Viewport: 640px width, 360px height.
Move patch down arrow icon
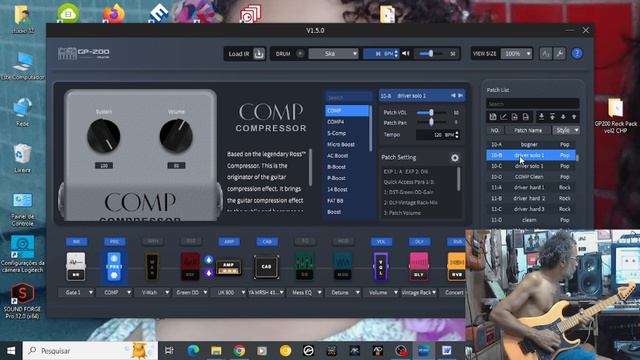point(563,117)
